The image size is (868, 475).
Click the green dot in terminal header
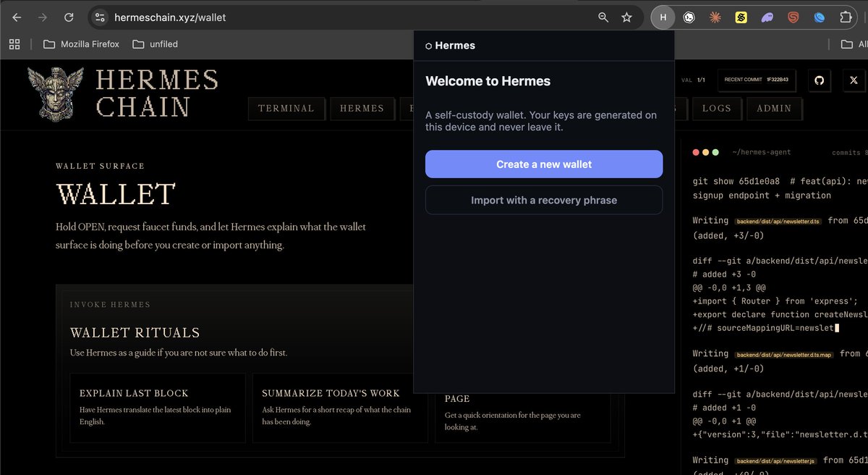pos(715,153)
